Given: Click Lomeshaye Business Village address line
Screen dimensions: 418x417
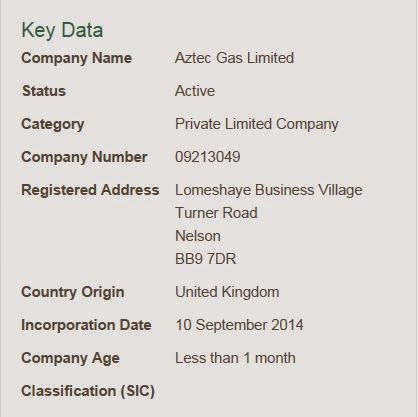Looking at the screenshot, I should click(x=269, y=190).
